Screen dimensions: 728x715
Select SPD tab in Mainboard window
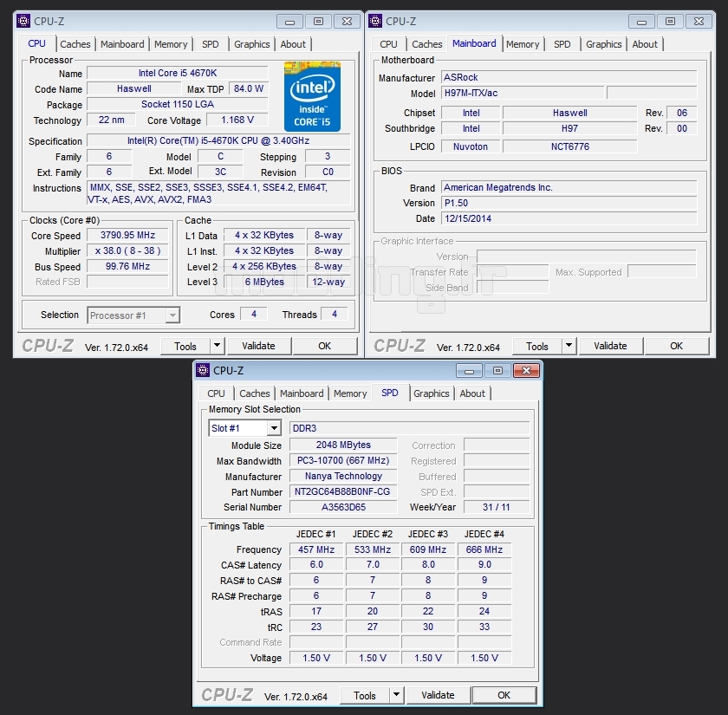562,44
